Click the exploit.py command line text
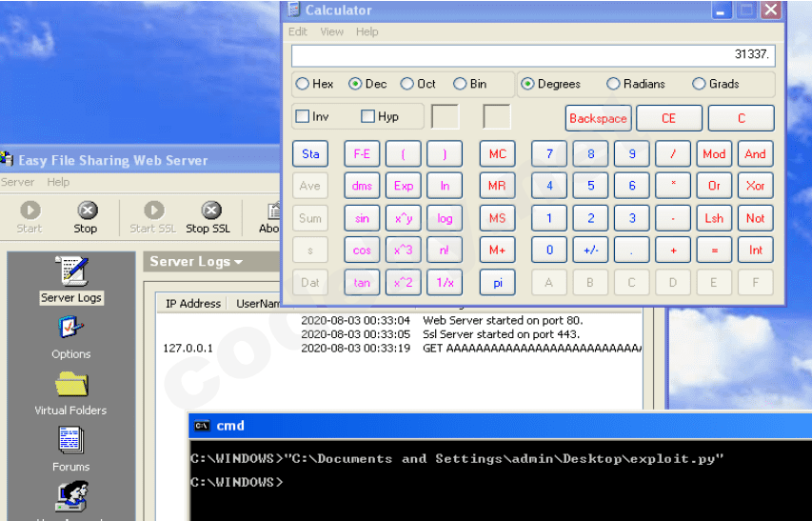Viewport: 812px width, 521px height. click(457, 459)
